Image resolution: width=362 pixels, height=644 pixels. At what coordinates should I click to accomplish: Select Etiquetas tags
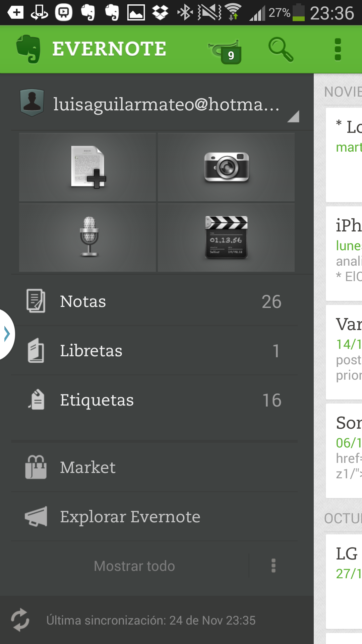pos(154,400)
